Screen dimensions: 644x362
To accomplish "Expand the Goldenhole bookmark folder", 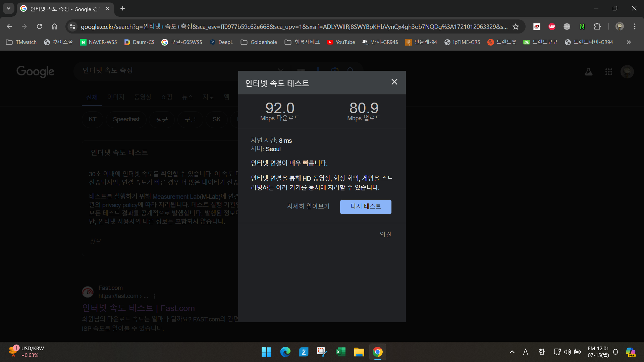I will point(259,42).
